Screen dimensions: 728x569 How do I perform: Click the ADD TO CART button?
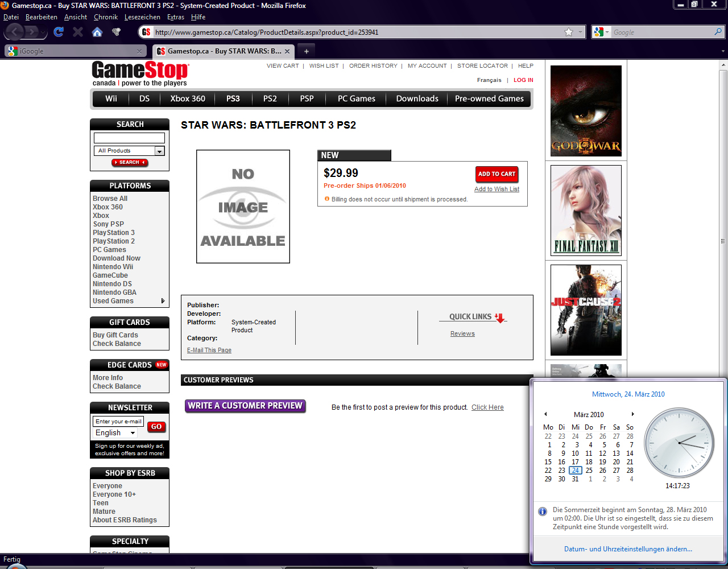point(497,174)
